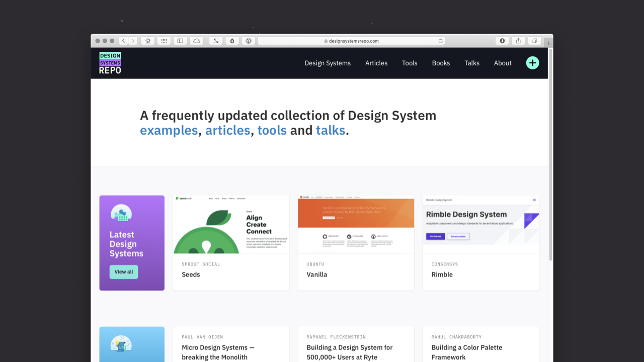The image size is (644, 362).
Task: Click the Vanilla card title
Action: click(317, 275)
